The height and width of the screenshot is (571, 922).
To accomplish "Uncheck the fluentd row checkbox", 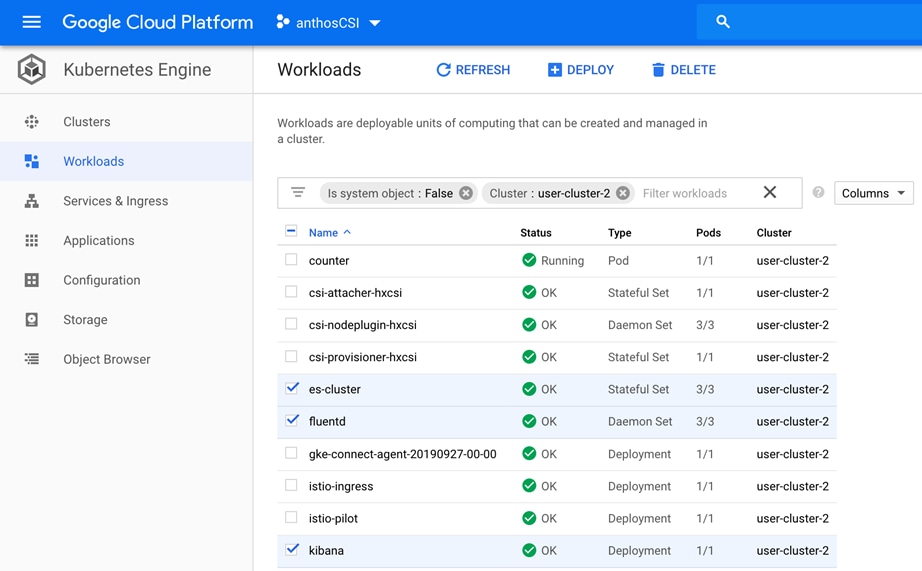I will coord(292,420).
